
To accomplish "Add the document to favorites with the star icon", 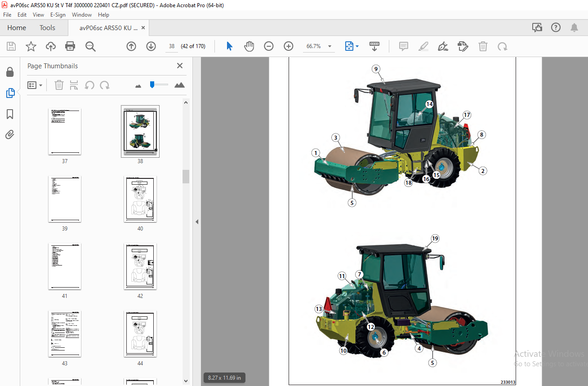I will click(x=31, y=46).
